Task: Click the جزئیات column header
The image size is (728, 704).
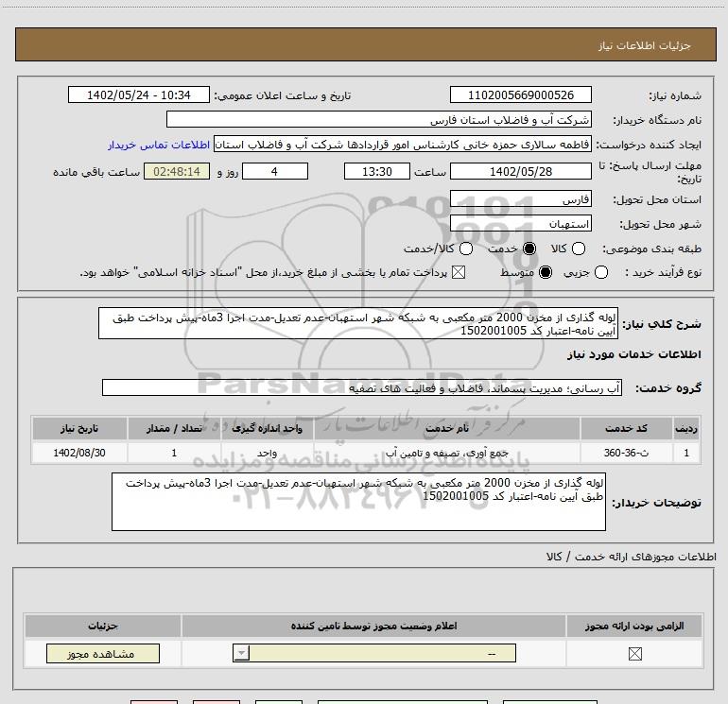Action: (103, 626)
